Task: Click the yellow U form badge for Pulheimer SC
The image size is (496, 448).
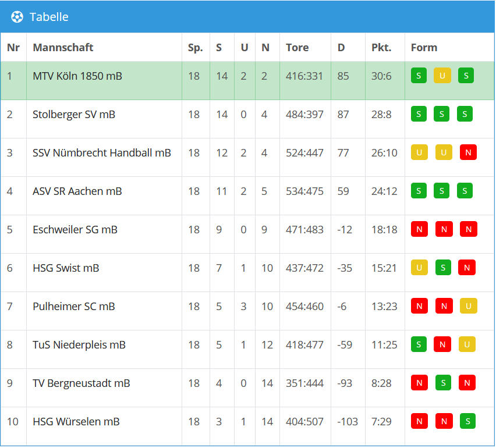Action: pyautogui.click(x=468, y=306)
